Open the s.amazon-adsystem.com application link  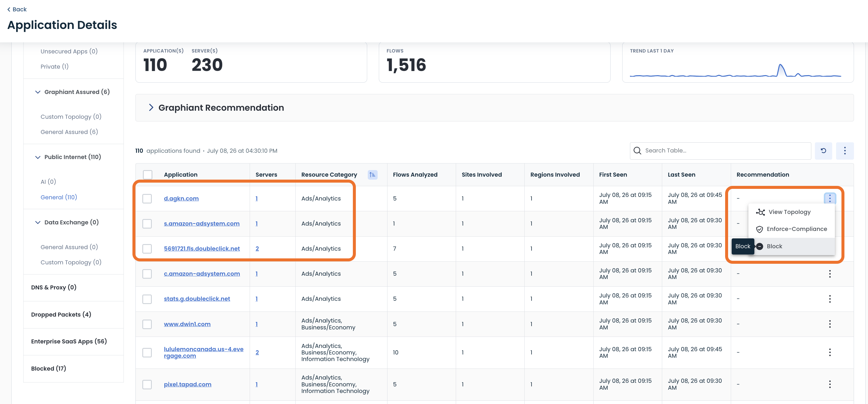pyautogui.click(x=202, y=224)
